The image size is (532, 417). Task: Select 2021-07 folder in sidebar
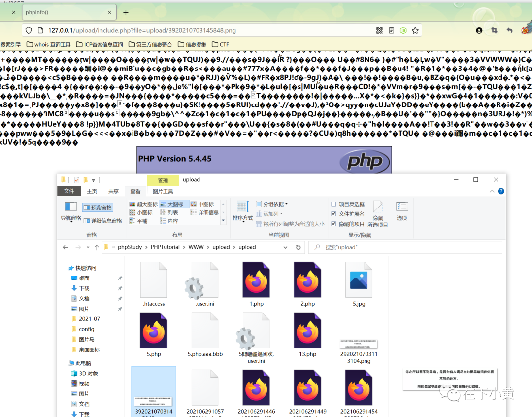89,319
